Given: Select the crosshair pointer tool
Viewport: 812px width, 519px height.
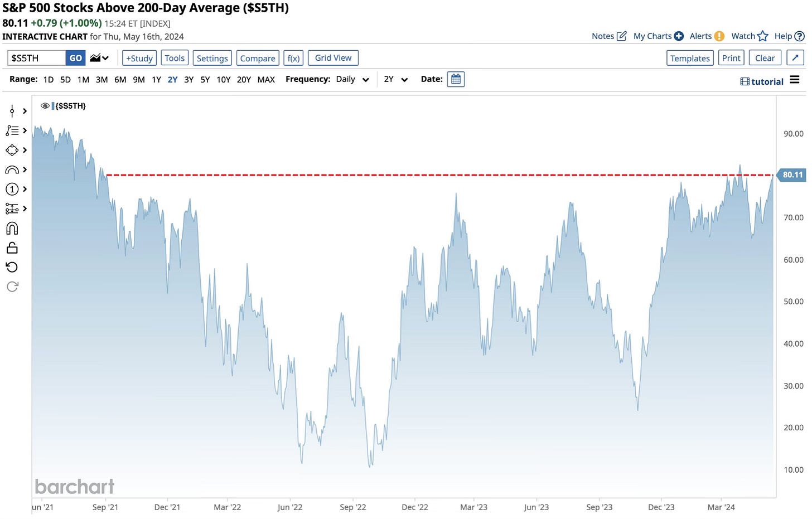Looking at the screenshot, I should tap(12, 111).
